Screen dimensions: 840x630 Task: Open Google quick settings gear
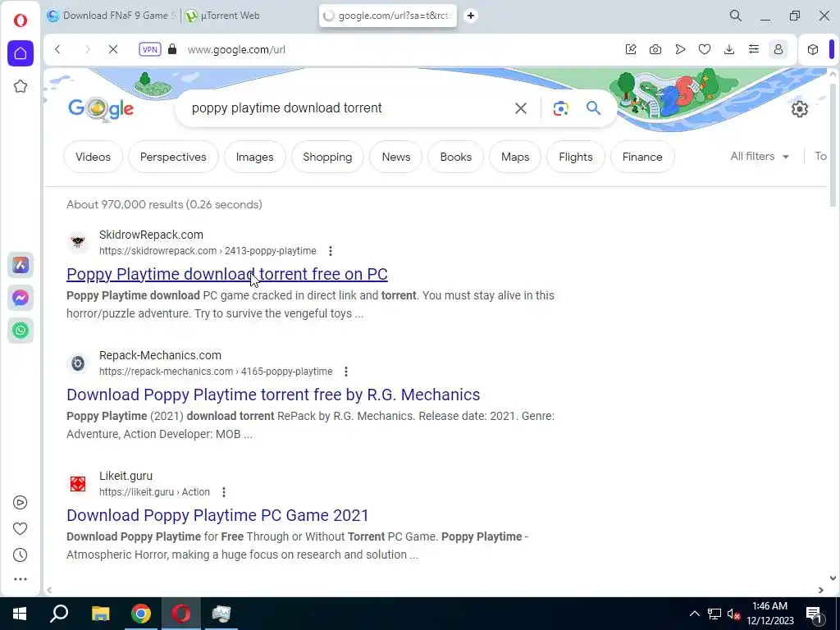799,109
